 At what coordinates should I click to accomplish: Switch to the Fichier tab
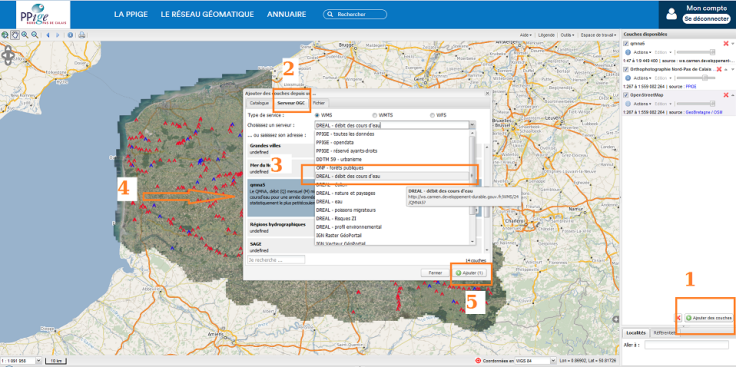[x=319, y=103]
